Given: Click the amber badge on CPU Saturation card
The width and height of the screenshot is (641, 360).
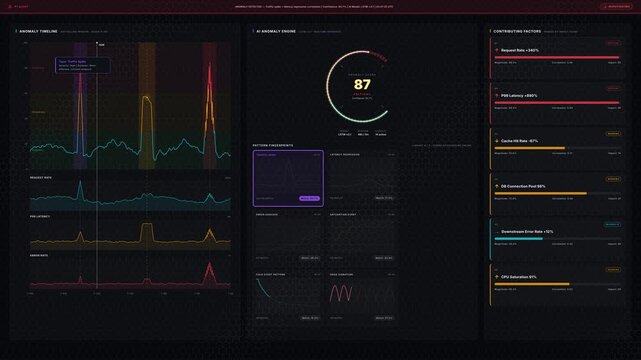Looking at the screenshot, I should point(613,270).
